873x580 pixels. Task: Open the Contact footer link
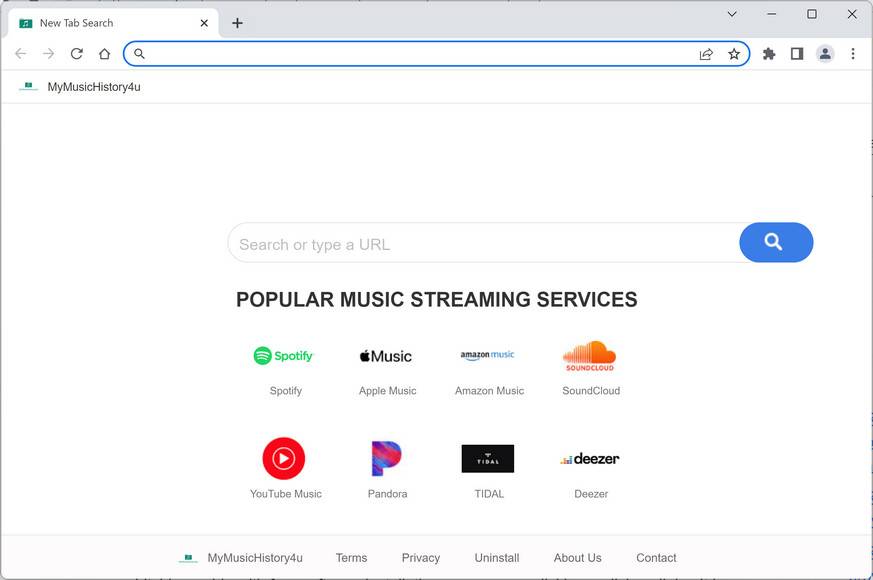pyautogui.click(x=656, y=558)
